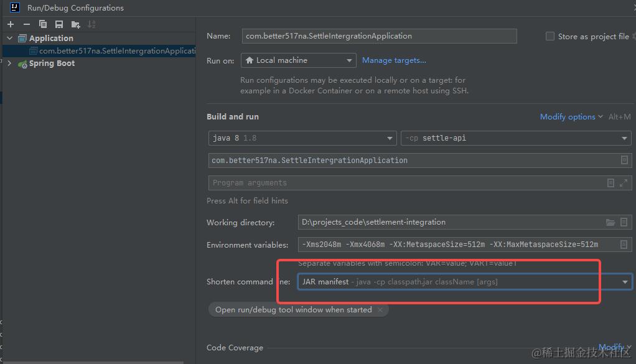
Task: Collapse the Application tree node
Action: [x=10, y=39]
